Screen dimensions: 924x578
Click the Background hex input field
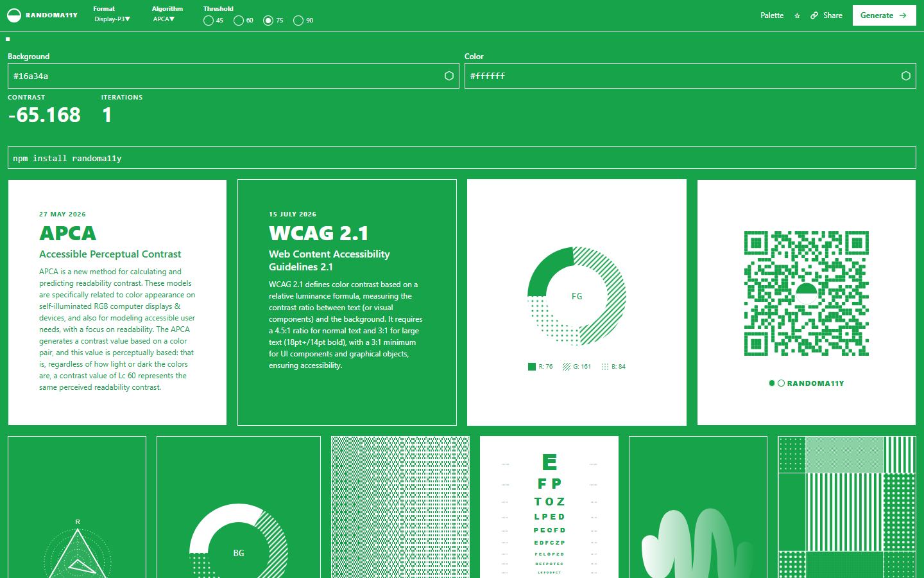234,76
